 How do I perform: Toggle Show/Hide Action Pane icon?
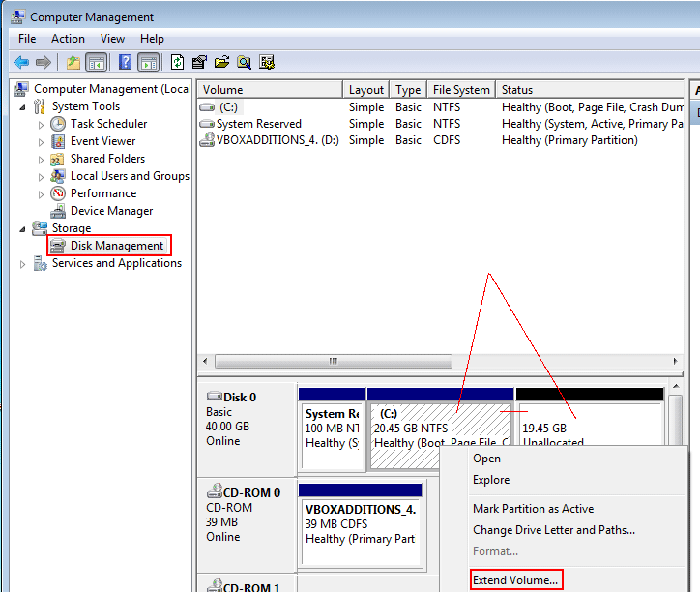149,62
